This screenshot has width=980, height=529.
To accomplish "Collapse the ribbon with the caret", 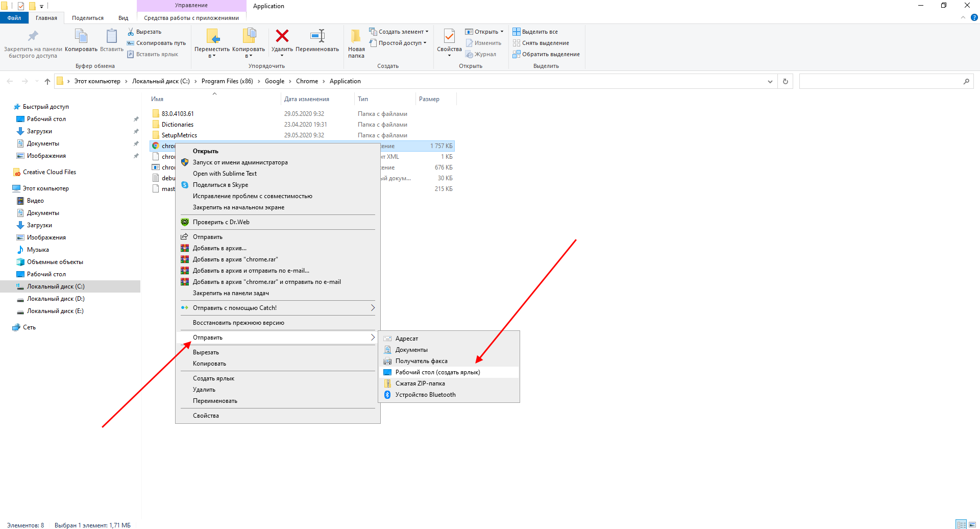I will (x=963, y=17).
